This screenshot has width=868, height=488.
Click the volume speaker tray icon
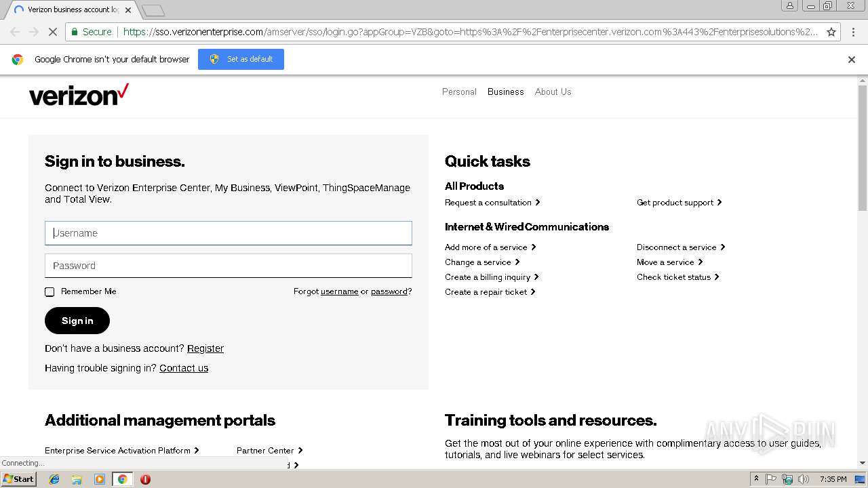(804, 479)
